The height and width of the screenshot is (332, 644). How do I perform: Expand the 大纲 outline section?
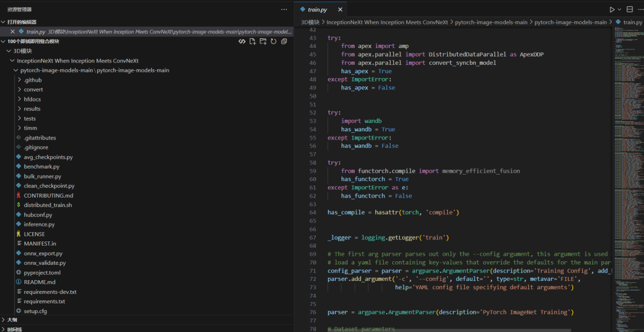12,320
